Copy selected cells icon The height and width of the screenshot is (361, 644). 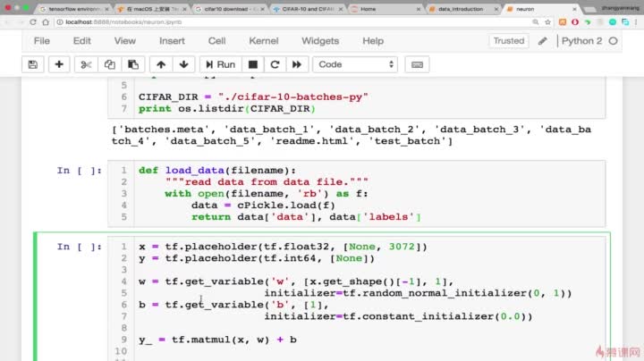[109, 64]
